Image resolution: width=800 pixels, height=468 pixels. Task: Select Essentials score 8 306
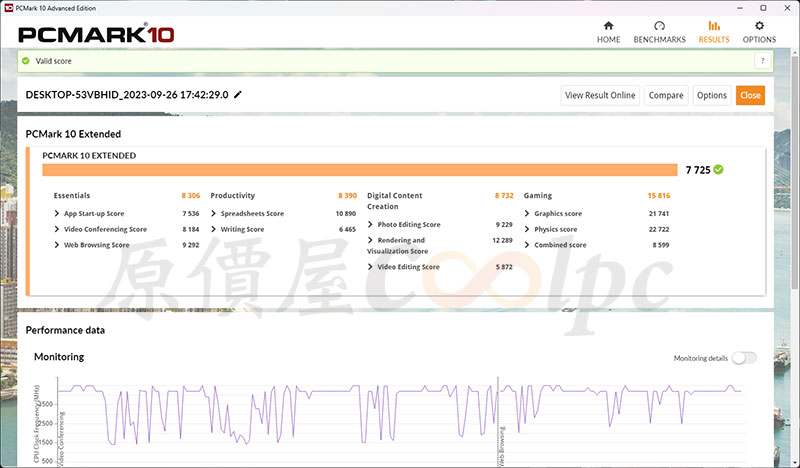(190, 195)
